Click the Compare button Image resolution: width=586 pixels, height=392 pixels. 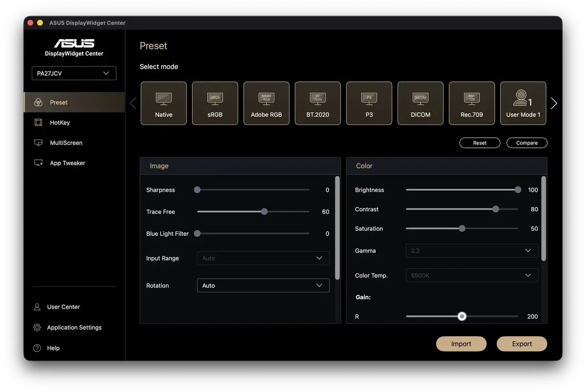pos(527,143)
